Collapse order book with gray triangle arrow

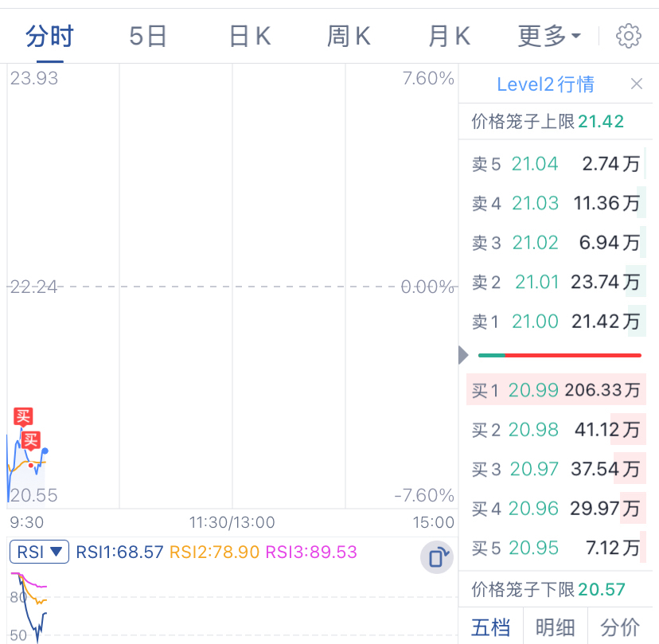click(463, 355)
